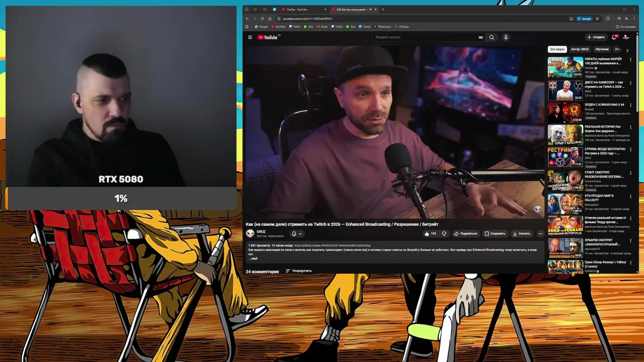Open the Google bookmark
This screenshot has height=362, width=644.
click(x=261, y=27)
